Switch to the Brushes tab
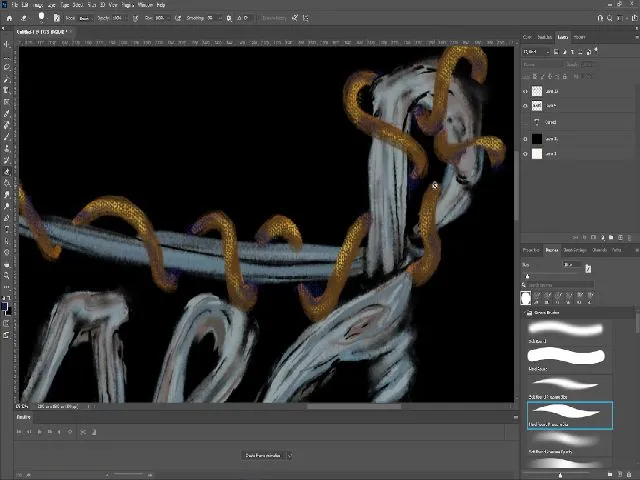This screenshot has height=480, width=640. [x=551, y=250]
